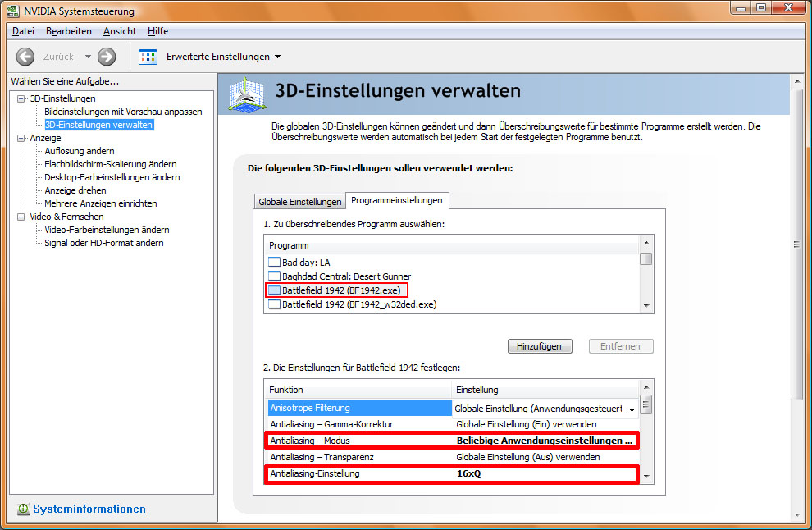Open Mehrere Anzeigen einrichten task
Screen dimensions: 812x530
pyautogui.click(x=100, y=203)
